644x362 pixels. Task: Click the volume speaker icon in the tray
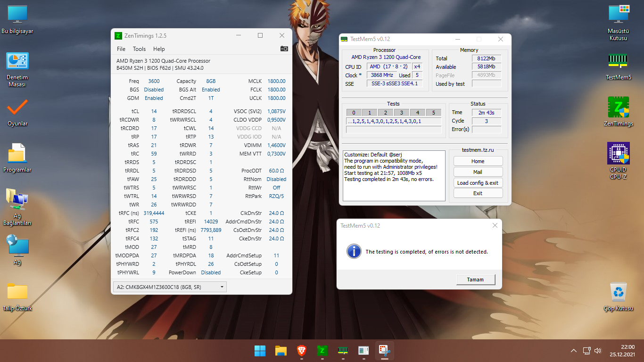[598, 351]
